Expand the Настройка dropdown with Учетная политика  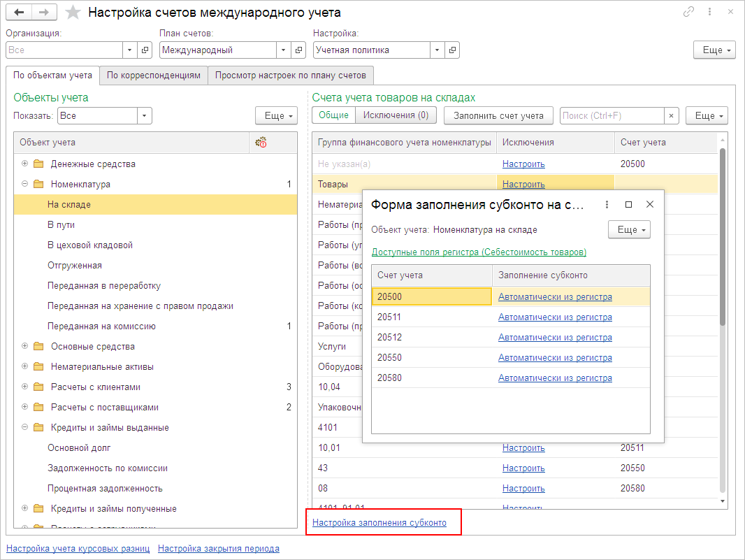point(437,50)
